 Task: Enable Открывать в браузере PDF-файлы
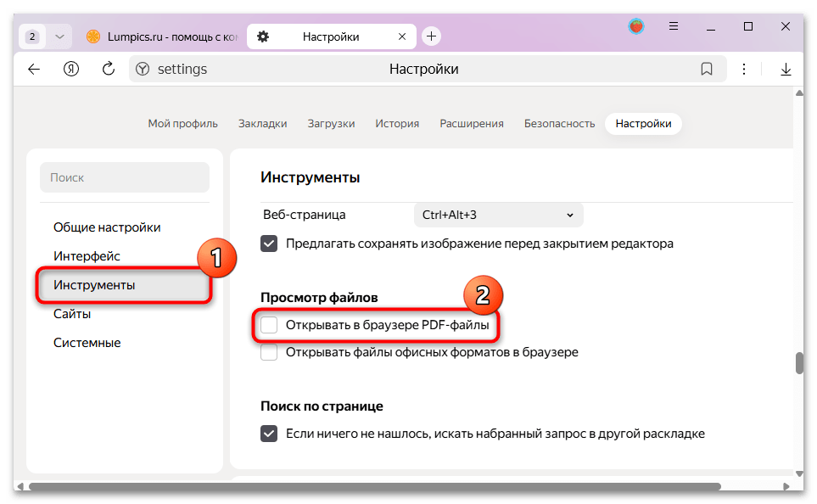pyautogui.click(x=269, y=325)
